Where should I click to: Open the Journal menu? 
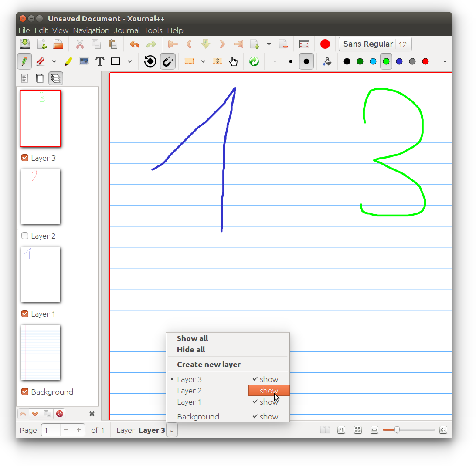pos(127,30)
